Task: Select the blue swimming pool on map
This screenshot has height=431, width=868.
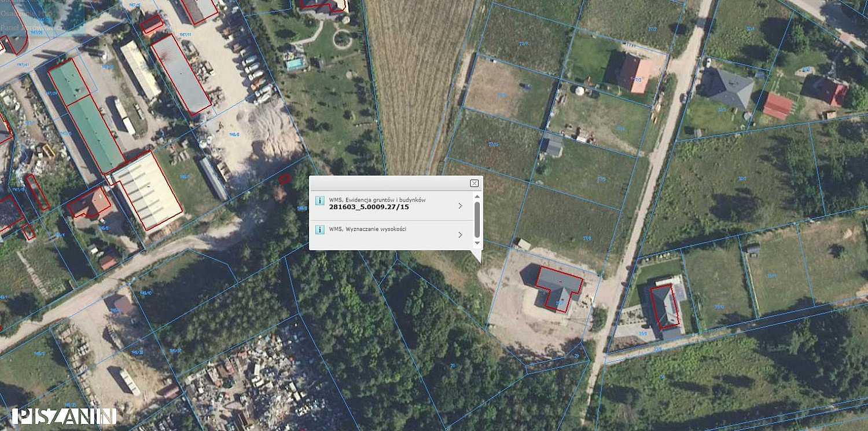Action: click(295, 64)
